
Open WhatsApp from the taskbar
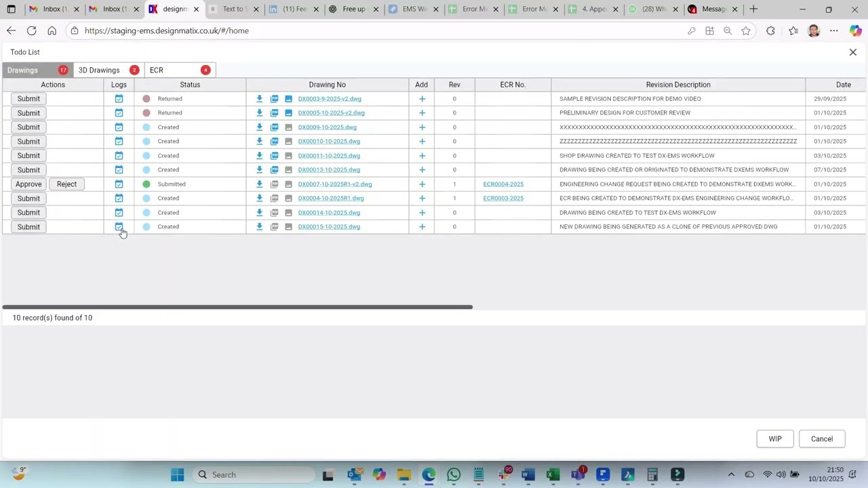(x=454, y=475)
